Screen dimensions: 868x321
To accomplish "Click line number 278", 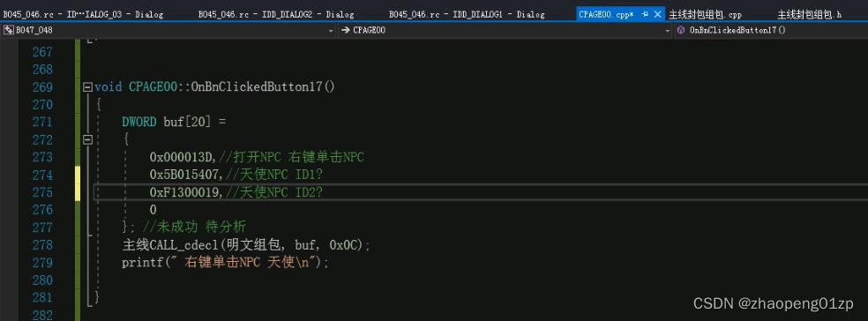I will tap(42, 244).
